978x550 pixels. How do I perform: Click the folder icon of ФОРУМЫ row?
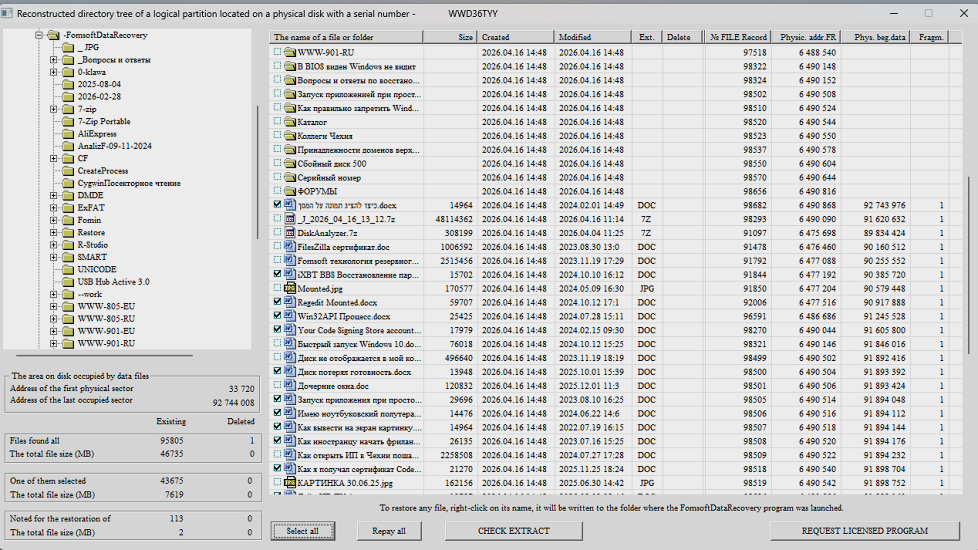pos(290,191)
